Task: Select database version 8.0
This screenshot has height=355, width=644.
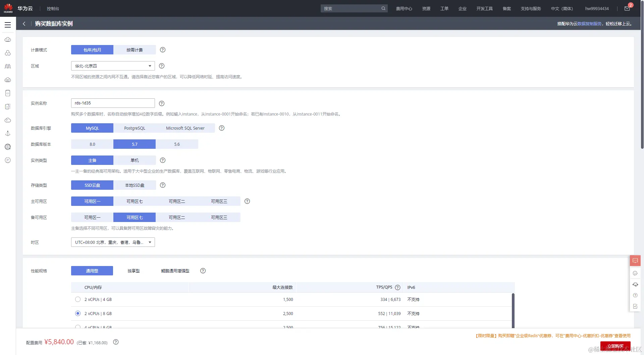Action: coord(92,144)
